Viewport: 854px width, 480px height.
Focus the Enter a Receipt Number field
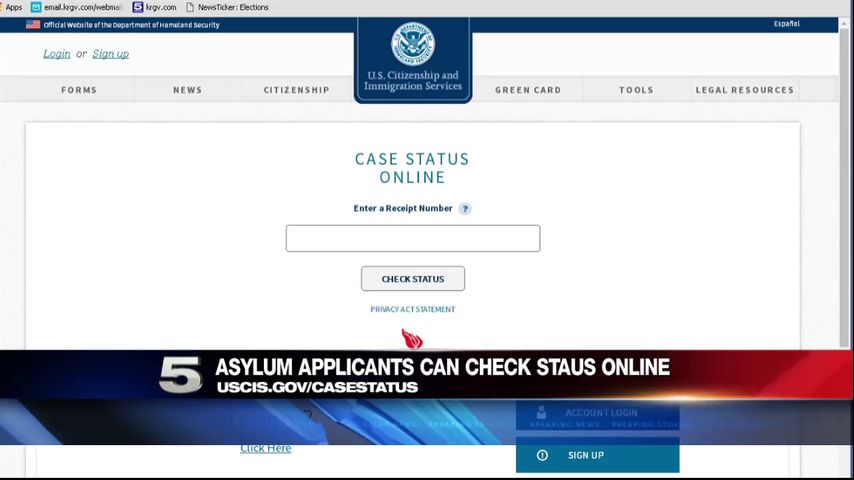(413, 239)
